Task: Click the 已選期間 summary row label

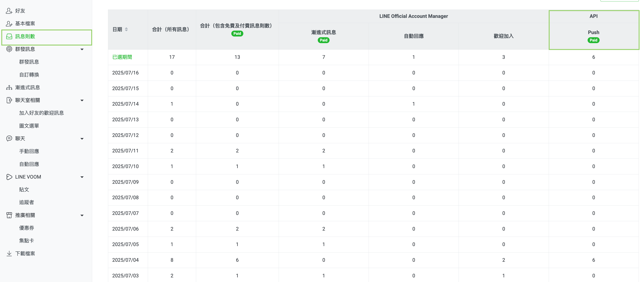Action: click(122, 57)
